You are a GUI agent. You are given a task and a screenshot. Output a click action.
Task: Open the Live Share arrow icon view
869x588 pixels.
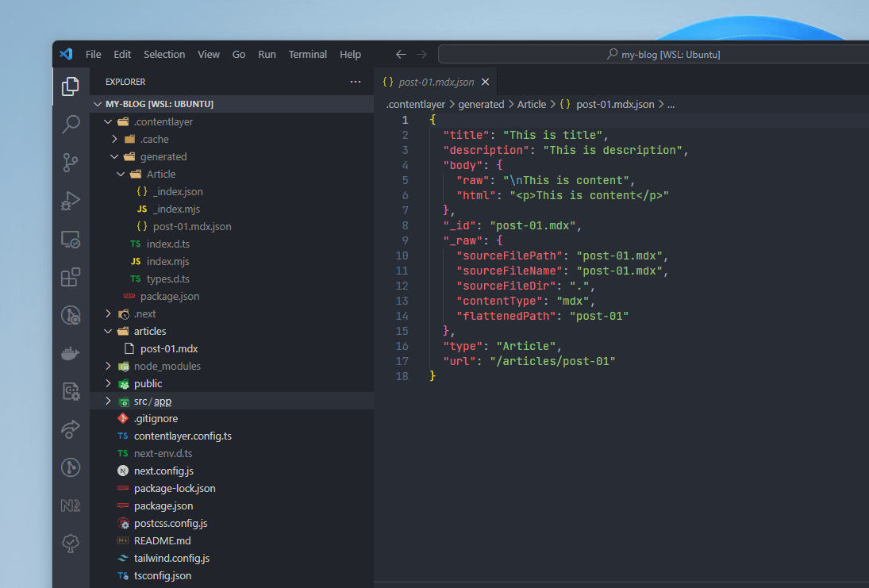[71, 429]
